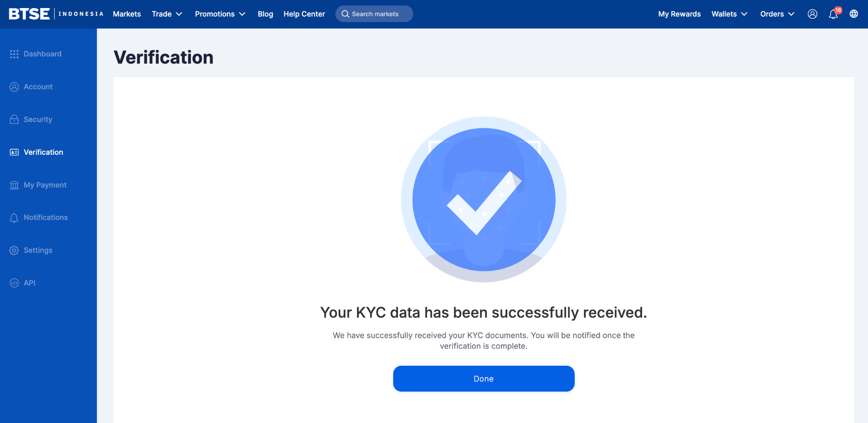This screenshot has width=868, height=423.
Task: Click the Search markets input field
Action: click(x=374, y=14)
